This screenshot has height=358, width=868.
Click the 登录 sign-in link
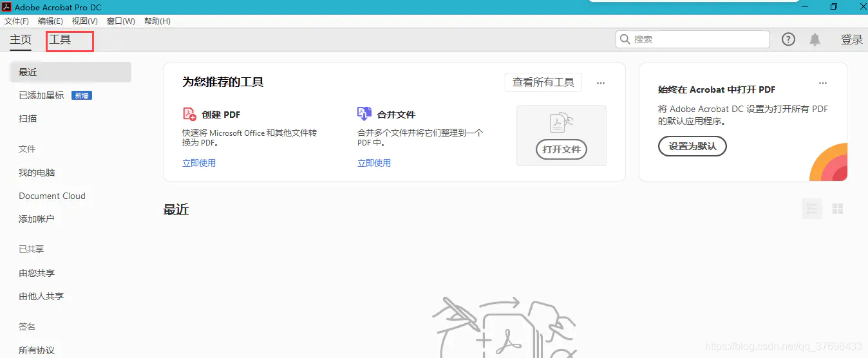(852, 40)
